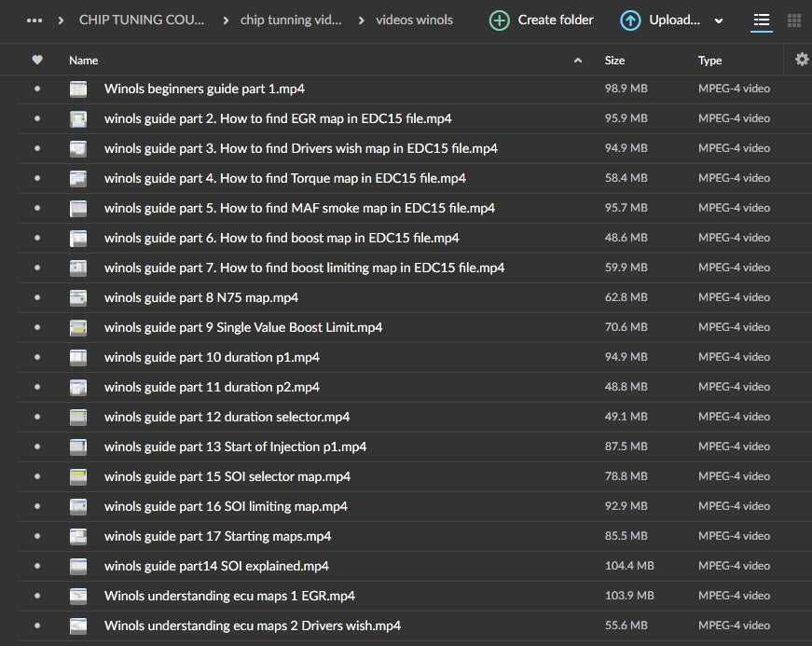Screen dimensions: 812x646
Task: Select Winols understanding ecu maps 1 EGR.mp4
Action: 229,596
